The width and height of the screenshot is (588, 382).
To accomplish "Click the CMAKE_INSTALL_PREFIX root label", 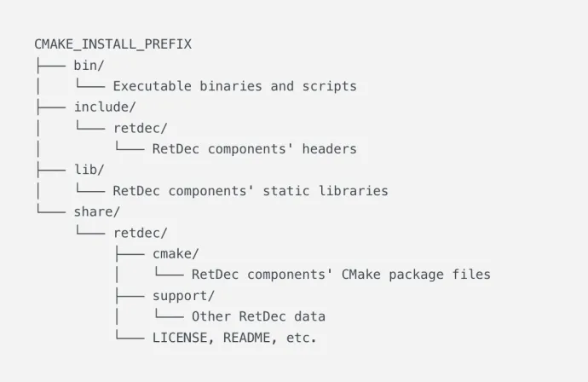I will point(112,44).
